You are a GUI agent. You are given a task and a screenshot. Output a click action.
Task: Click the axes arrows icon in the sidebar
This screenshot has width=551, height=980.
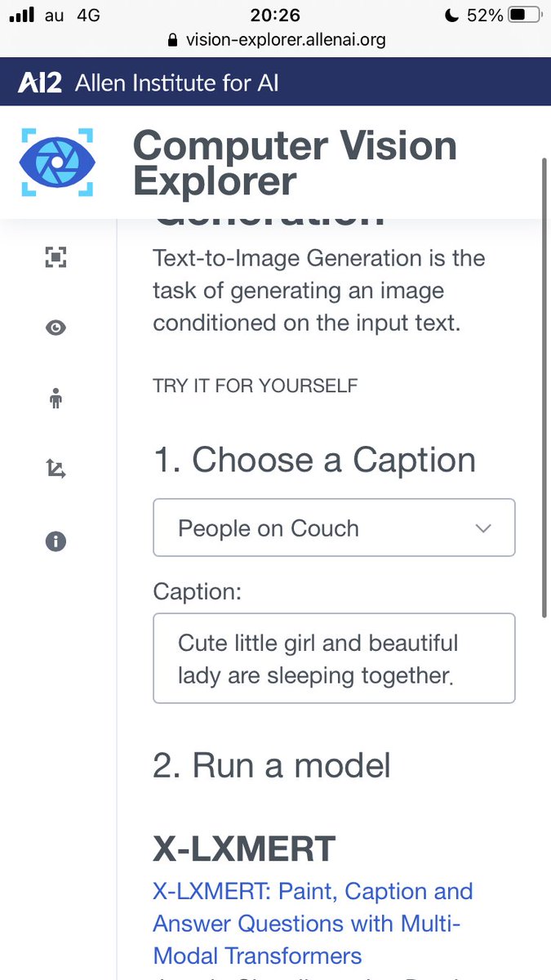click(x=56, y=469)
